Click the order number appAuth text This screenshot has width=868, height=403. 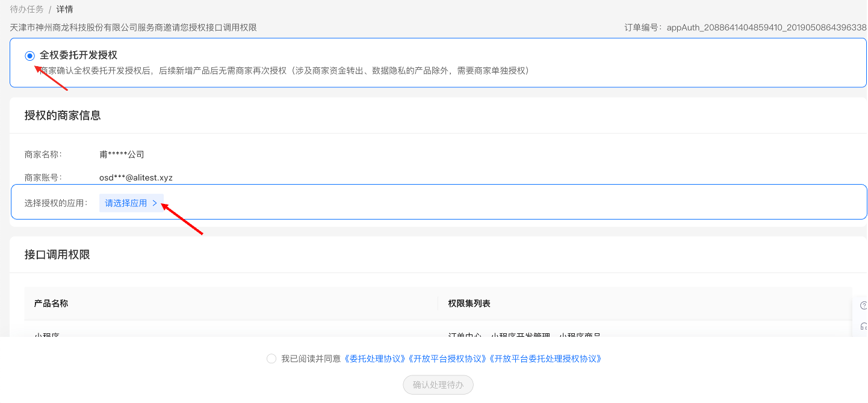766,28
